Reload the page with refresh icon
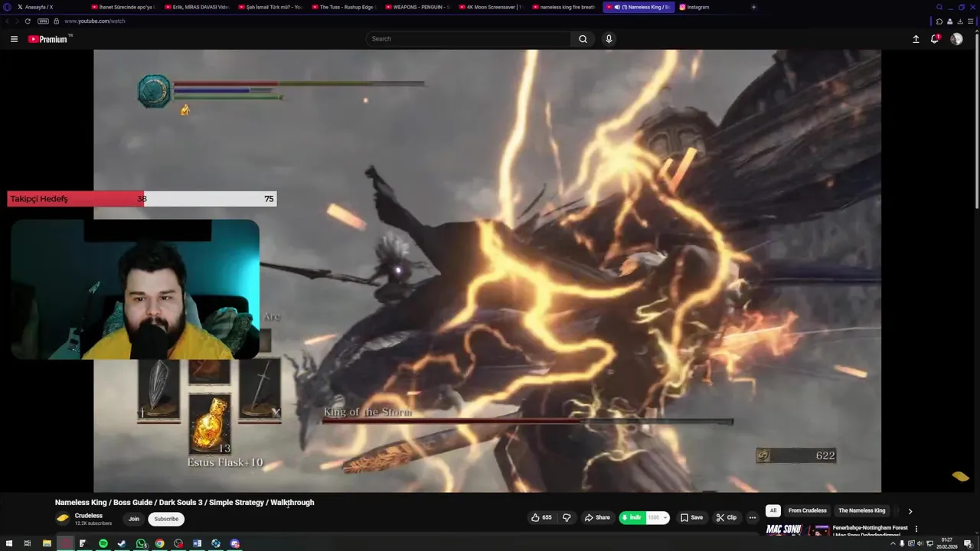 pyautogui.click(x=28, y=21)
